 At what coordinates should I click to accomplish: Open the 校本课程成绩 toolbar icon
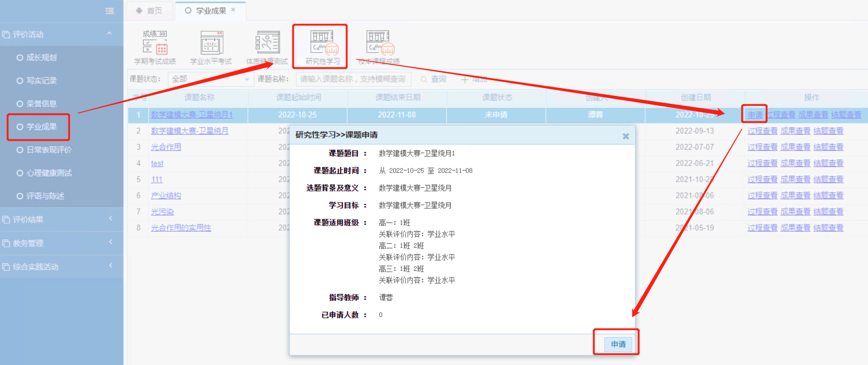click(x=379, y=48)
